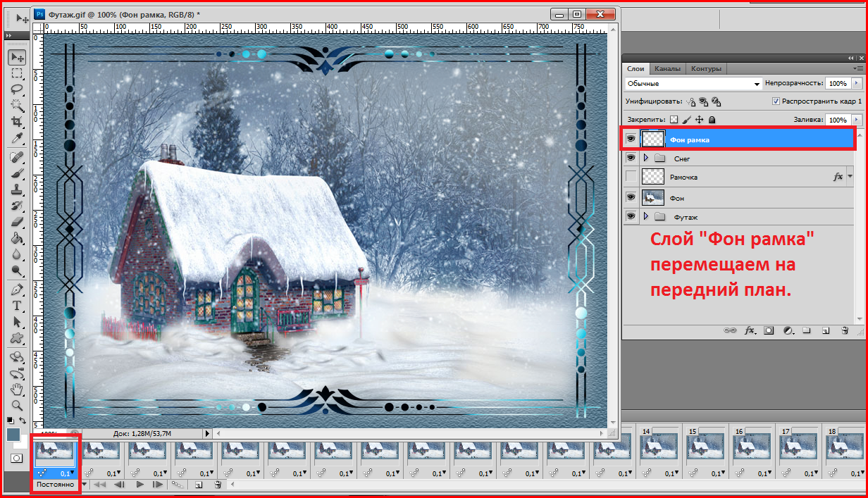This screenshot has height=498, width=868.
Task: Hide the Фон layer
Action: tap(631, 198)
